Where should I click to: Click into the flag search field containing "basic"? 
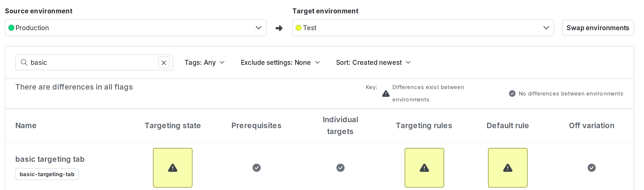pyautogui.click(x=93, y=63)
